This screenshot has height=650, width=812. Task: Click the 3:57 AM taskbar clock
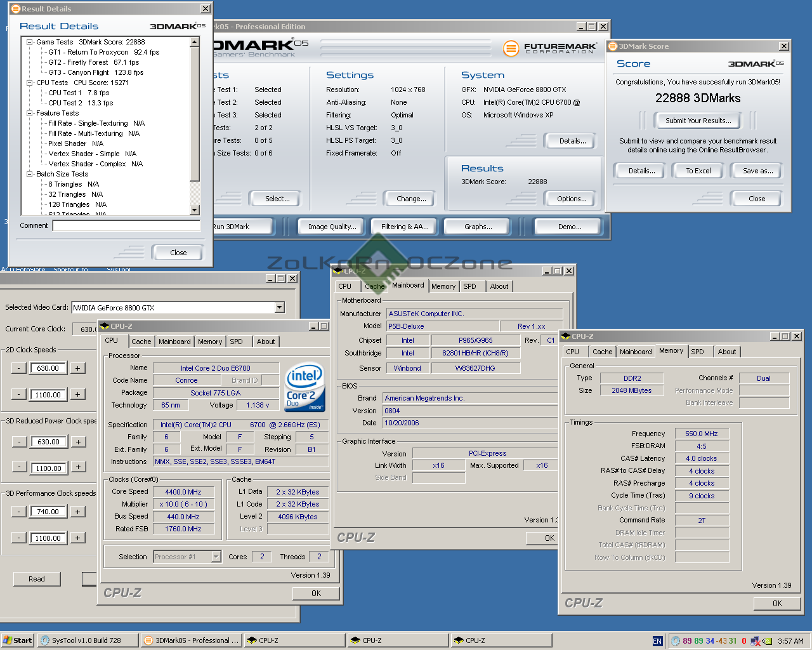[790, 641]
